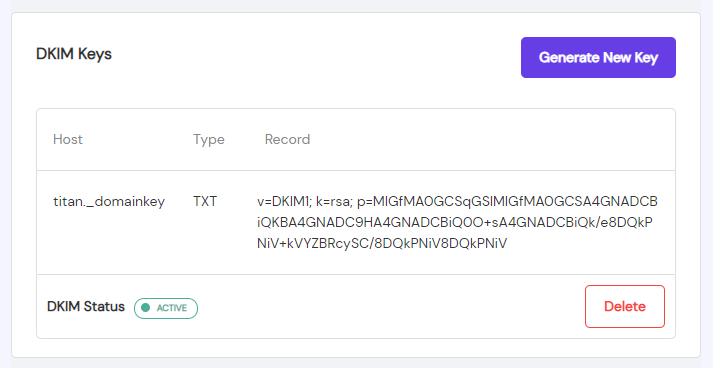Screen dimensions: 713x368
Task: Click record line starting with NiV+kVYZBRcySC
Action: point(382,243)
